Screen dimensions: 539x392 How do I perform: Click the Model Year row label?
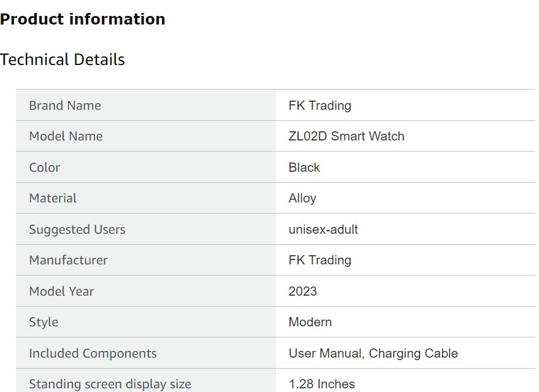(x=61, y=291)
